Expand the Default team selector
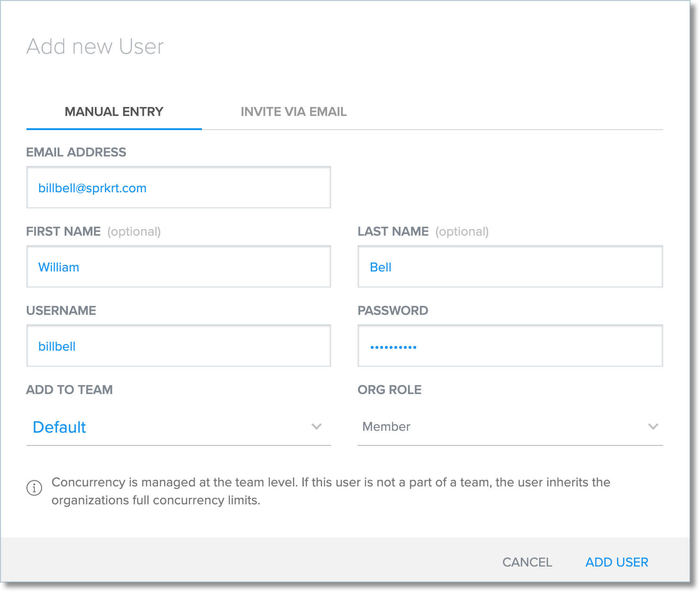The width and height of the screenshot is (700, 592). tap(178, 427)
